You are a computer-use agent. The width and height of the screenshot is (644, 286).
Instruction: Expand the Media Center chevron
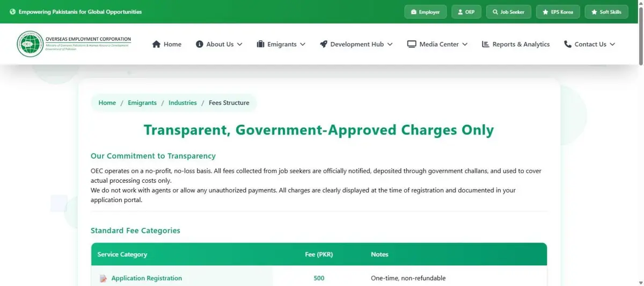pos(465,45)
